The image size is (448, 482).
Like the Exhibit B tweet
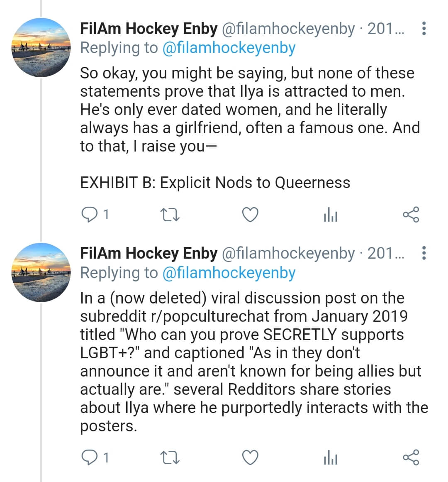tap(250, 215)
